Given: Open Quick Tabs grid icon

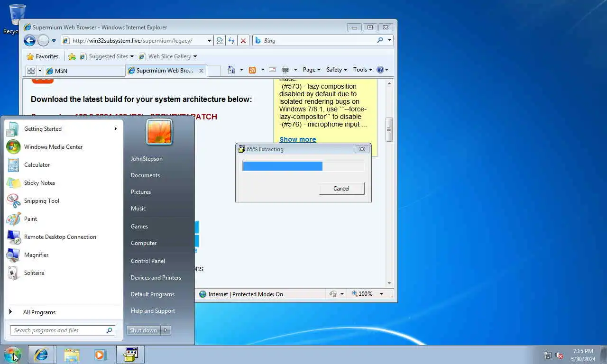Looking at the screenshot, I should click(x=31, y=71).
